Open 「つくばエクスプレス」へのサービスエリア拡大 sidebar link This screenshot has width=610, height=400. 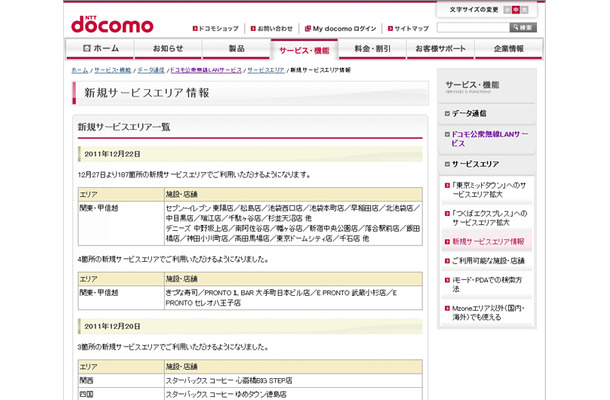(489, 218)
